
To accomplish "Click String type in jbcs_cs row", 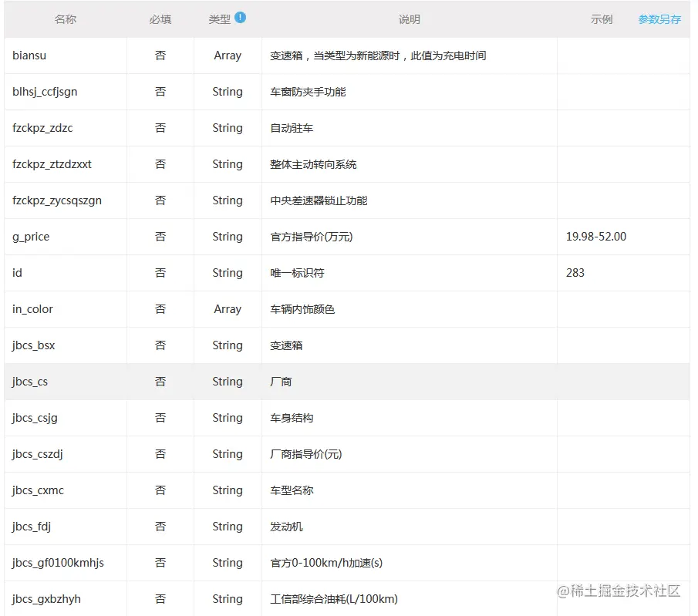I will 228,382.
